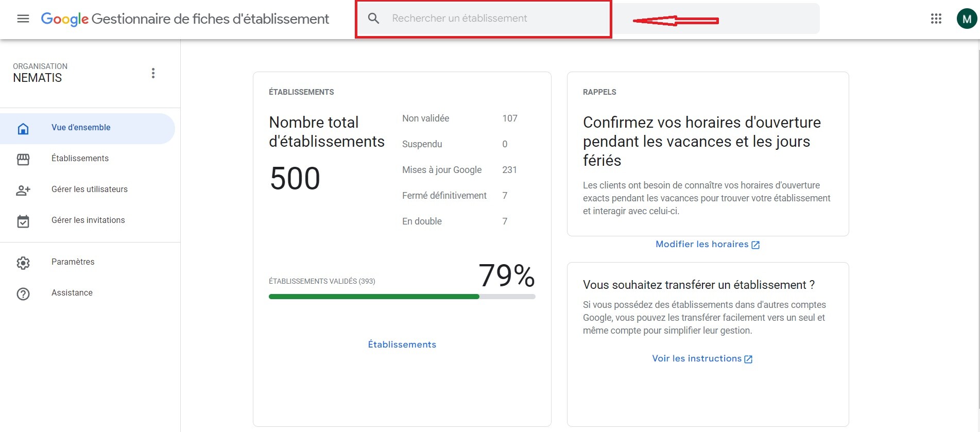This screenshot has height=432, width=980.
Task: Click the Vue d'ensemble home icon
Action: tap(23, 128)
